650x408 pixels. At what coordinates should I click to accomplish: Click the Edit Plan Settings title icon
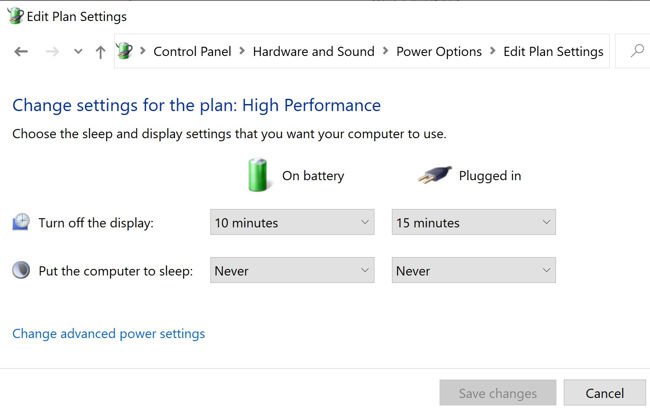pyautogui.click(x=15, y=16)
